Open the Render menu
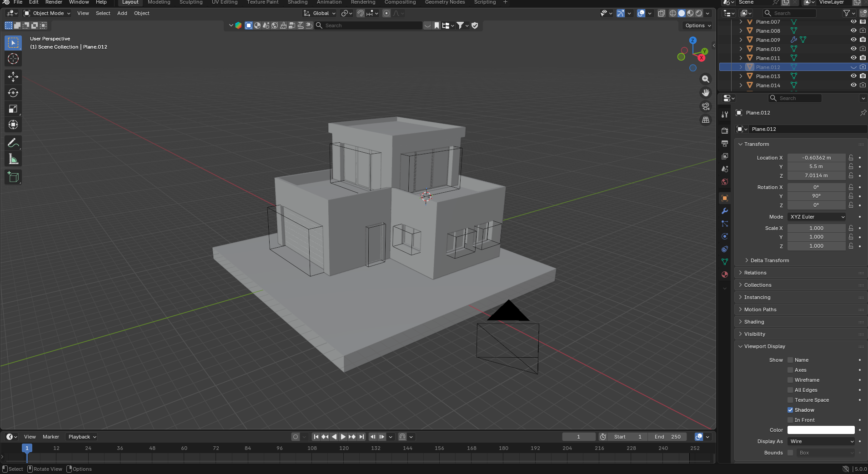Viewport: 868px width, 474px height. point(54,2)
